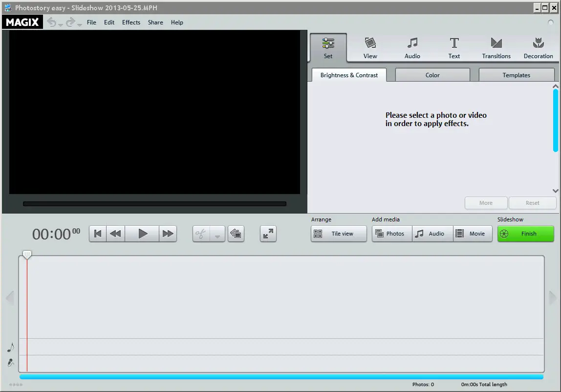
Task: Open the File menu
Action: 91,22
